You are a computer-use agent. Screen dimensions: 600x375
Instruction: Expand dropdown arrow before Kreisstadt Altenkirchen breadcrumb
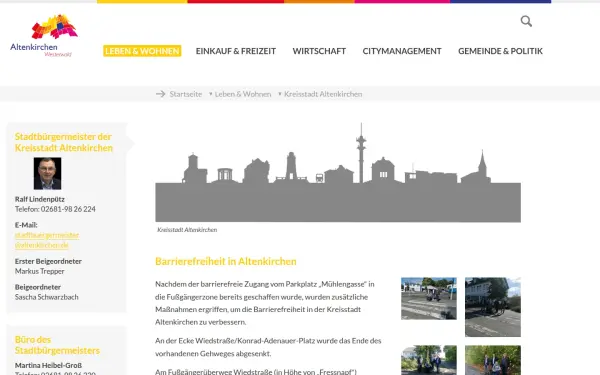(280, 94)
